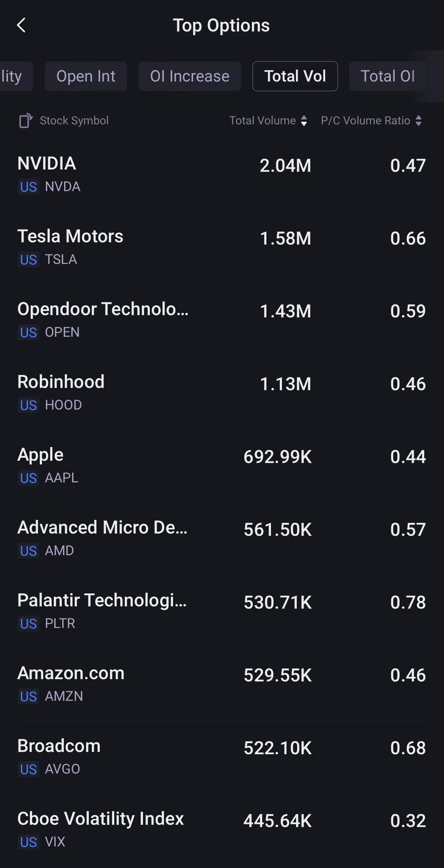The image size is (444, 868).
Task: Sort by P/C Volume Ratio arrows
Action: click(x=419, y=121)
